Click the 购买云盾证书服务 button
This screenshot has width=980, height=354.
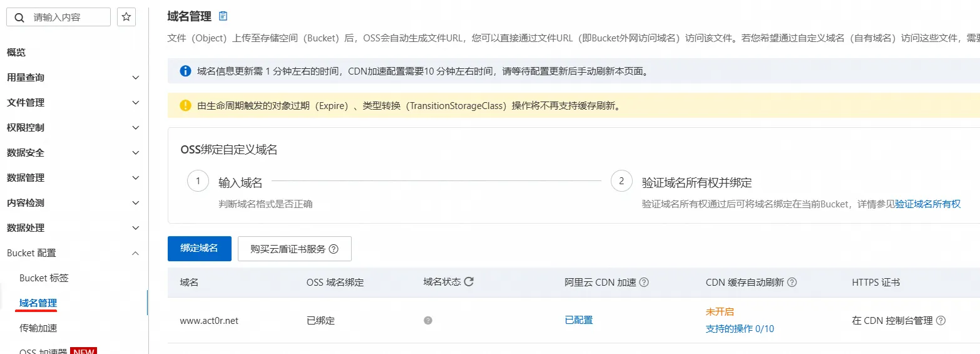[x=295, y=249]
